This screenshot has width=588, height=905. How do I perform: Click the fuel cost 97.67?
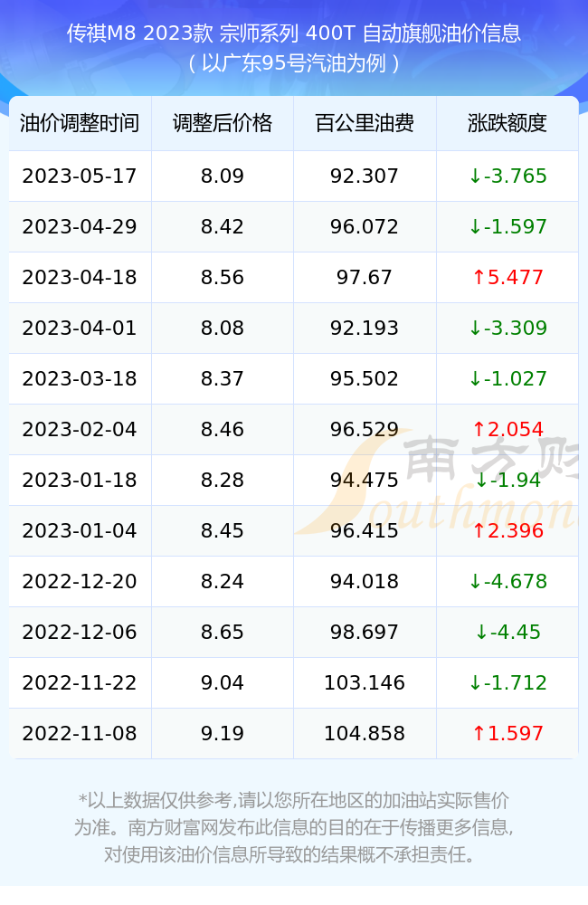pyautogui.click(x=365, y=277)
